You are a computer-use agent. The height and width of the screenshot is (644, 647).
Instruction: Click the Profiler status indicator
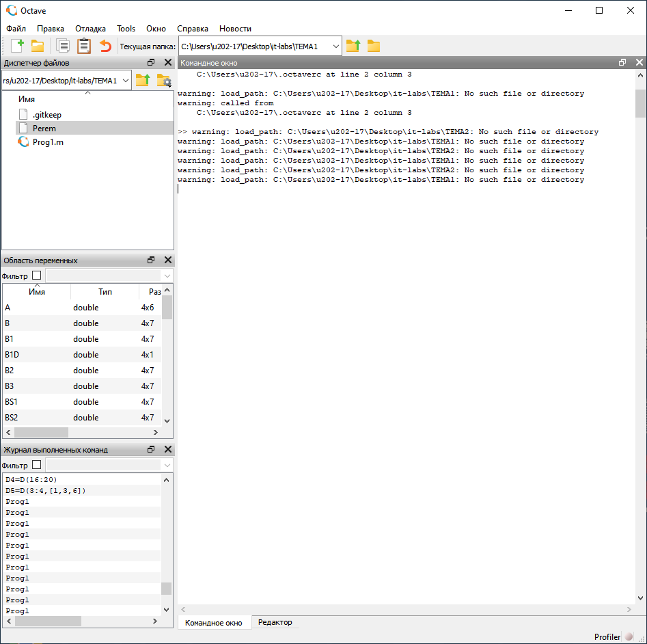629,636
